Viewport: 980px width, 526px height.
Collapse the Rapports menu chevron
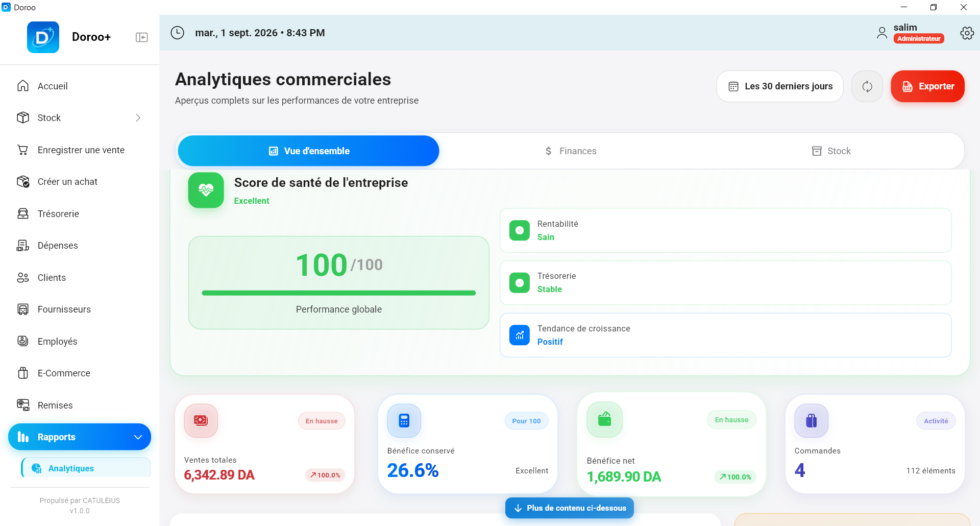138,437
